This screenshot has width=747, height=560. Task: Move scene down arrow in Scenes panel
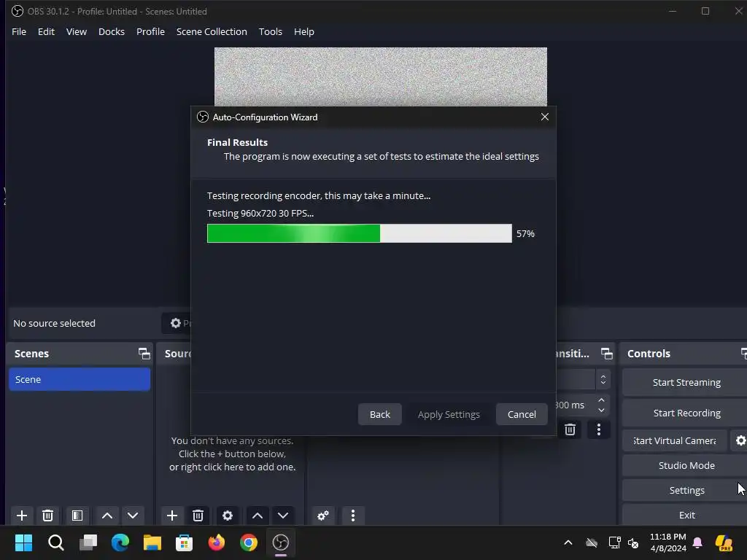pos(133,516)
